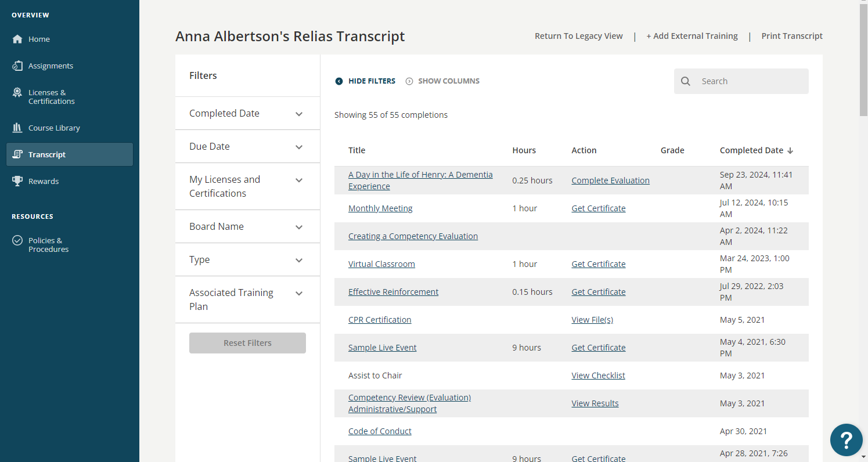Select the Home icon in the sidebar
The width and height of the screenshot is (868, 462).
point(17,39)
